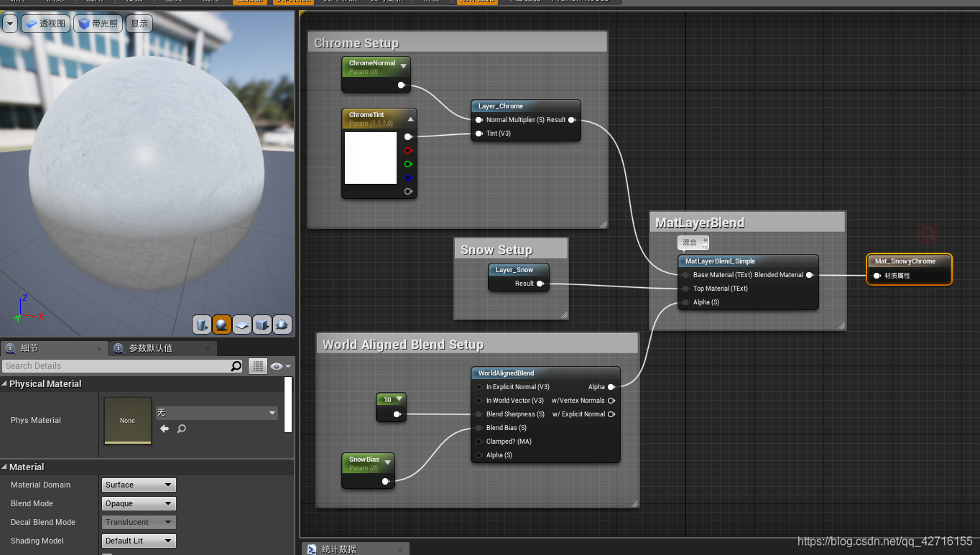Click the white color swatch in ChromeTint node
The width and height of the screenshot is (980, 555).
click(370, 158)
